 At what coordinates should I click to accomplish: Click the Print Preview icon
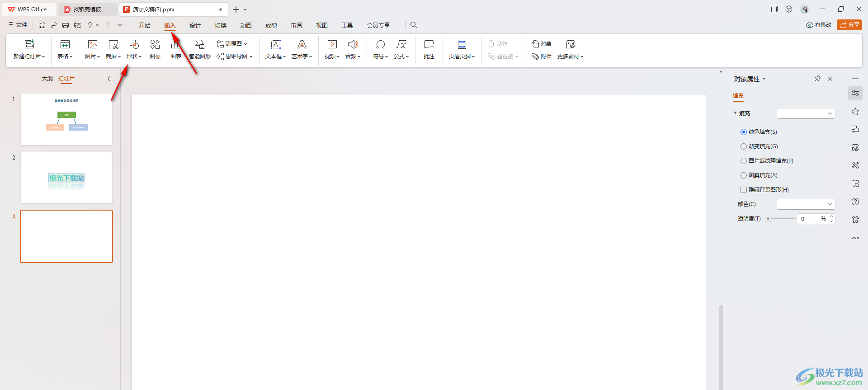point(77,25)
